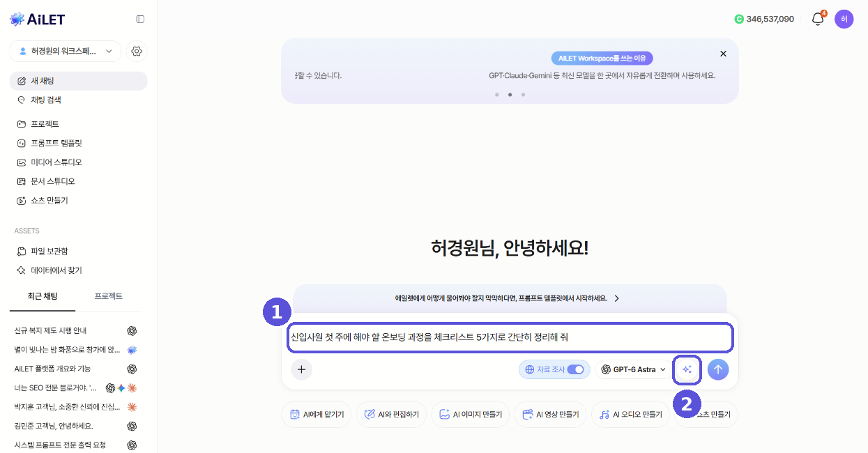The height and width of the screenshot is (453, 868).
Task: Click the credit balance 346,537,090
Action: tap(770, 19)
